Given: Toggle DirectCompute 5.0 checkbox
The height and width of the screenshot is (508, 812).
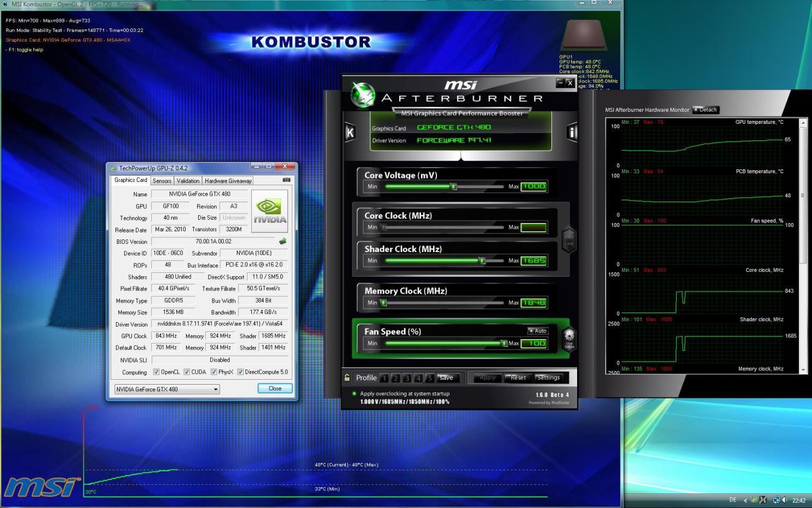Looking at the screenshot, I should tap(240, 372).
